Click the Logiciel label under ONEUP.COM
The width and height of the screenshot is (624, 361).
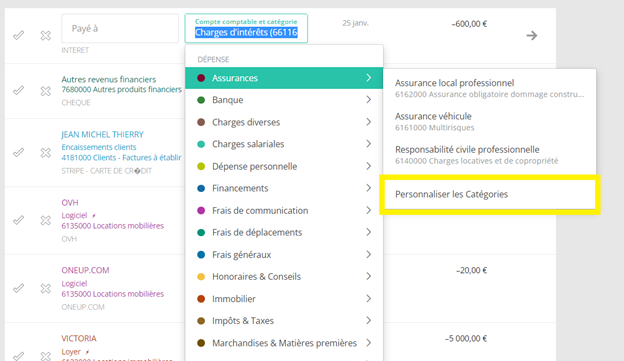pyautogui.click(x=74, y=284)
